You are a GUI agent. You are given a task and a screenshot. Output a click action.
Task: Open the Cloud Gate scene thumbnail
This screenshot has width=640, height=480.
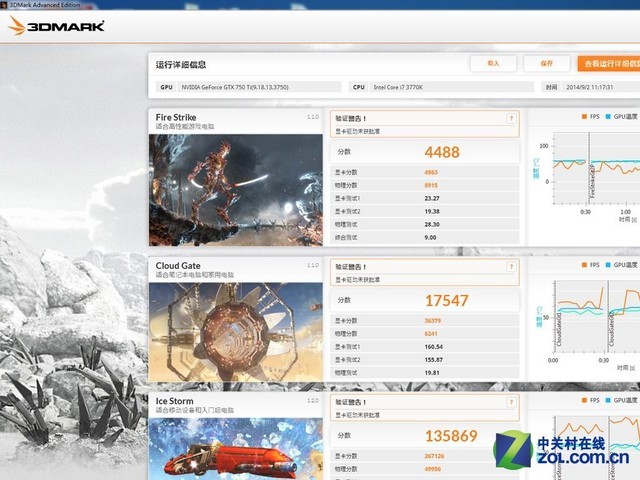(236, 332)
